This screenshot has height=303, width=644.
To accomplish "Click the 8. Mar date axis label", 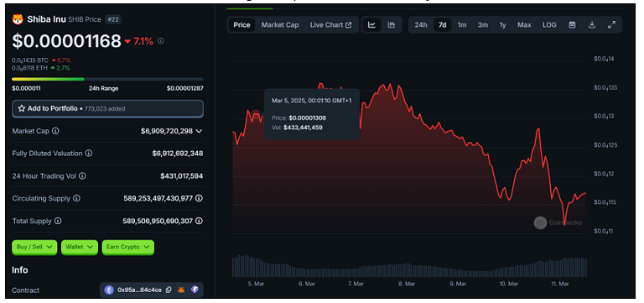I will (x=407, y=284).
